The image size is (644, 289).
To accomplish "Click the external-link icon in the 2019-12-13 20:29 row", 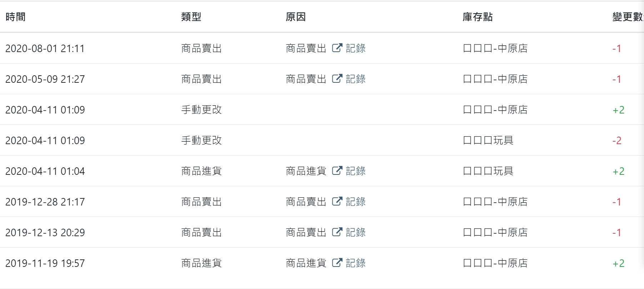I will point(337,232).
